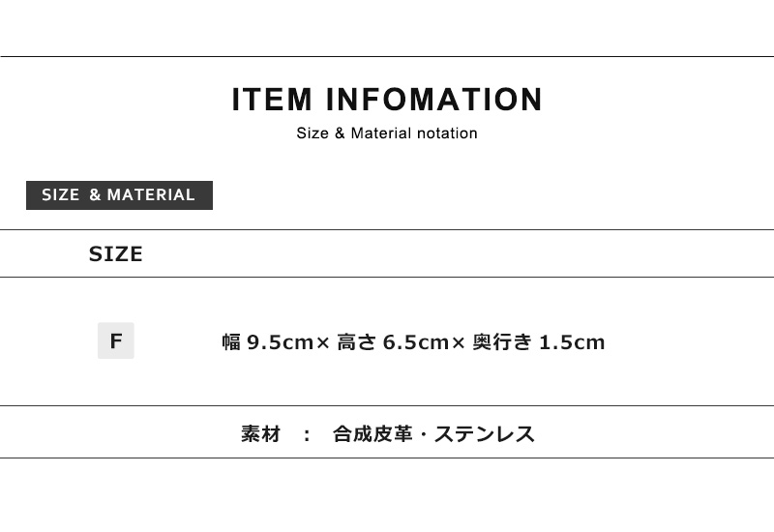Viewport: 774px width, 532px height.
Task: Select the × between height and depth
Action: [x=458, y=342]
